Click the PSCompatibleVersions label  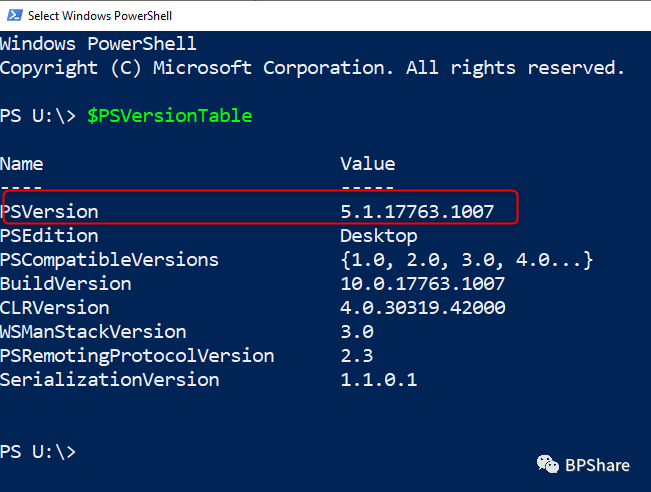pyautogui.click(x=109, y=260)
